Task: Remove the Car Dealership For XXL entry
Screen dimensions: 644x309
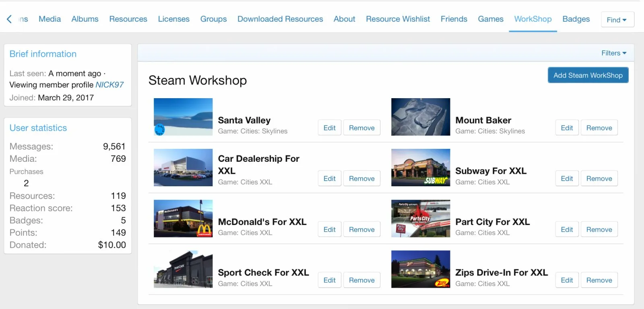Action: coord(361,179)
